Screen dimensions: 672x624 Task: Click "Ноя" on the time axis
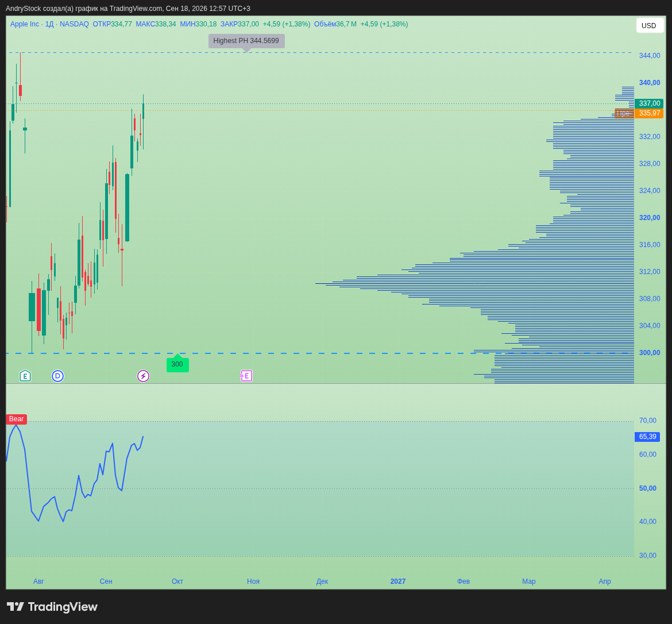pos(253,581)
